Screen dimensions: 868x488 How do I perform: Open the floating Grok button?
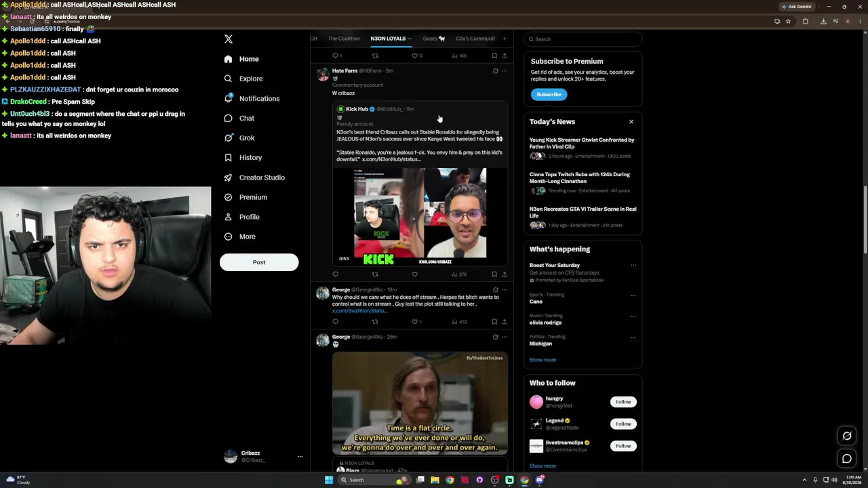tap(847, 436)
